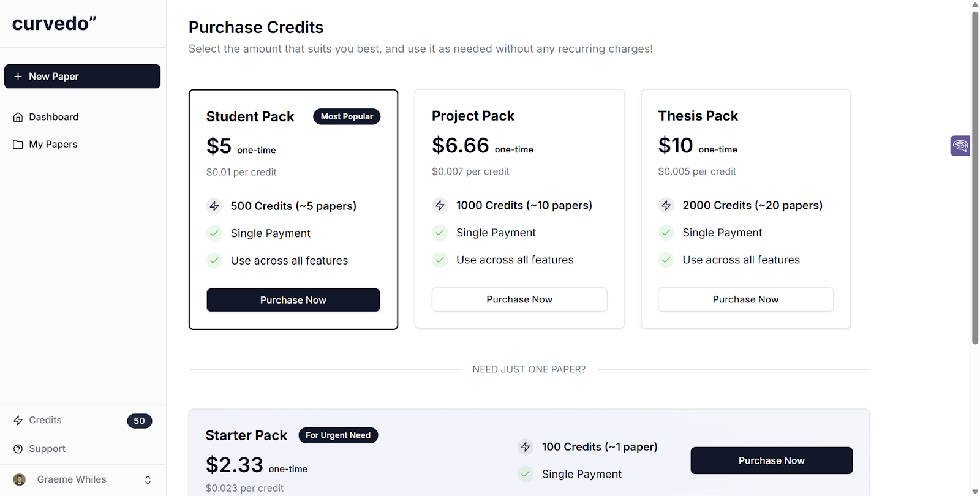Click the lightning bolt beside 100 Credits

pyautogui.click(x=526, y=447)
